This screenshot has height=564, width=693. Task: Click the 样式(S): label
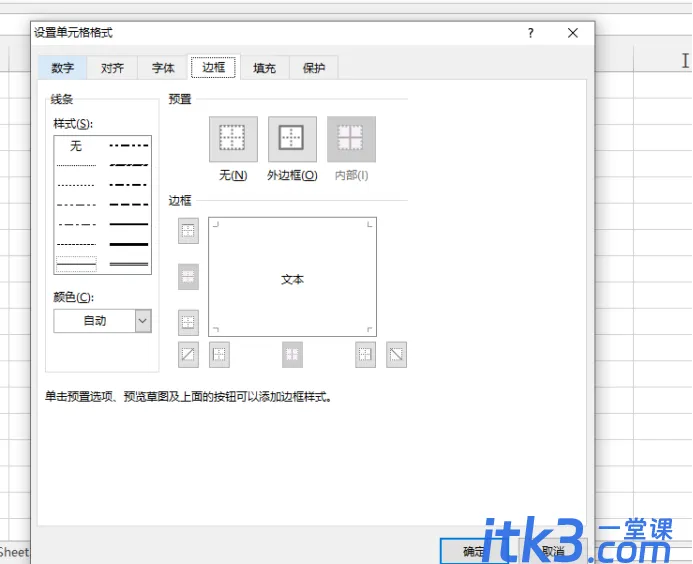pyautogui.click(x=73, y=124)
